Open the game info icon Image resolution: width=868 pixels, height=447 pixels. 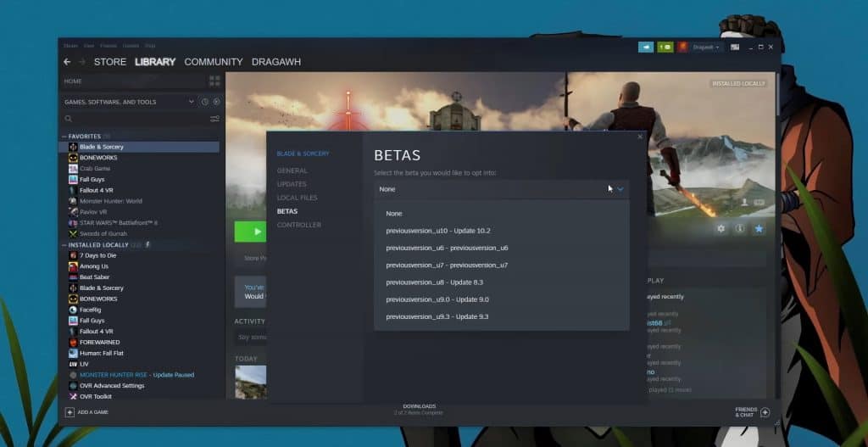[x=739, y=228]
